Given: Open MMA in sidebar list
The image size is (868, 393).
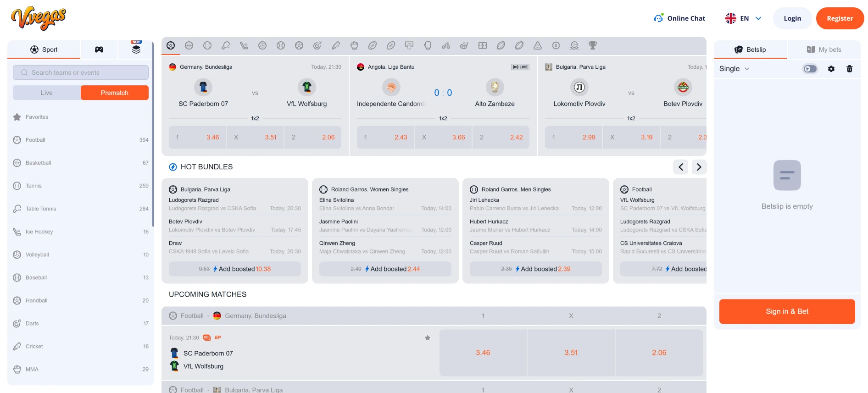Looking at the screenshot, I should (81, 369).
